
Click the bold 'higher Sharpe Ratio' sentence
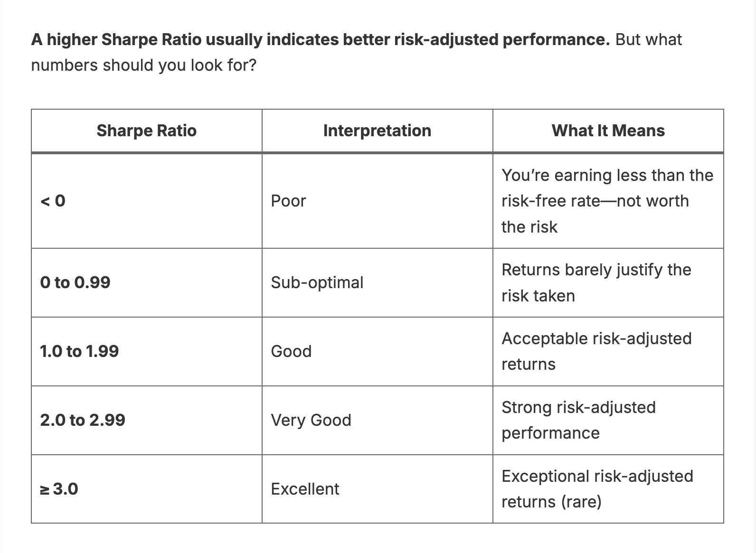[x=320, y=39]
